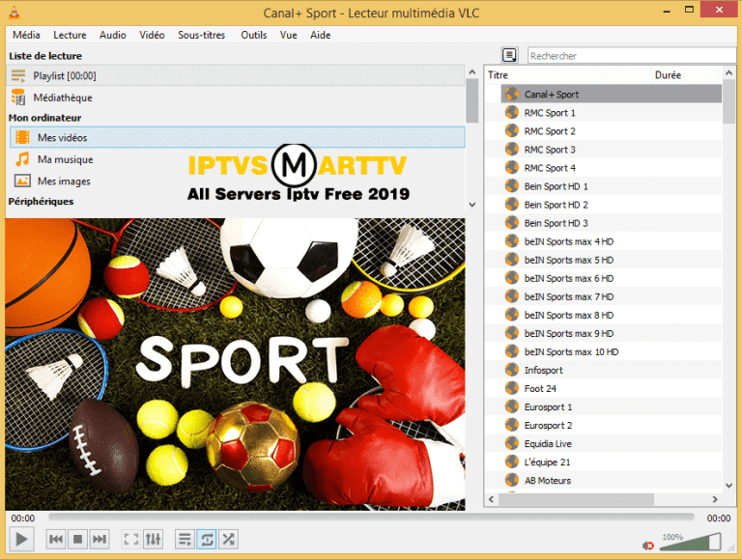Click channel list scroll right arrow
The height and width of the screenshot is (560, 742).
pos(715,499)
